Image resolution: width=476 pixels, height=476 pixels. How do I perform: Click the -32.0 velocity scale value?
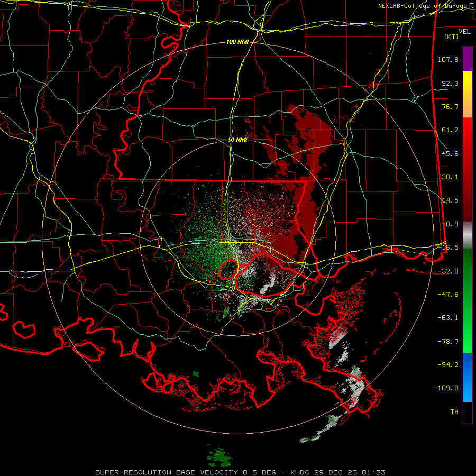[x=448, y=271]
